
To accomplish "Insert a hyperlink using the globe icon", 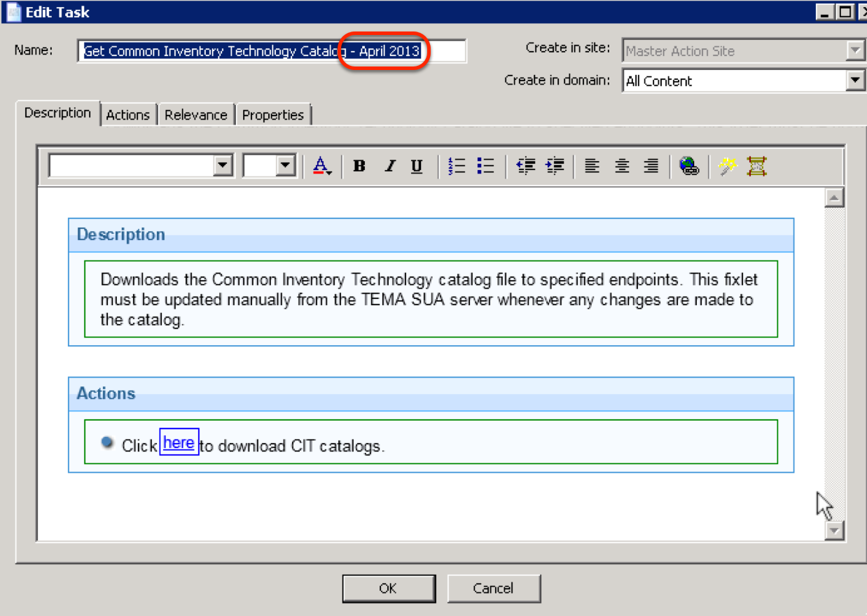I will pyautogui.click(x=689, y=166).
